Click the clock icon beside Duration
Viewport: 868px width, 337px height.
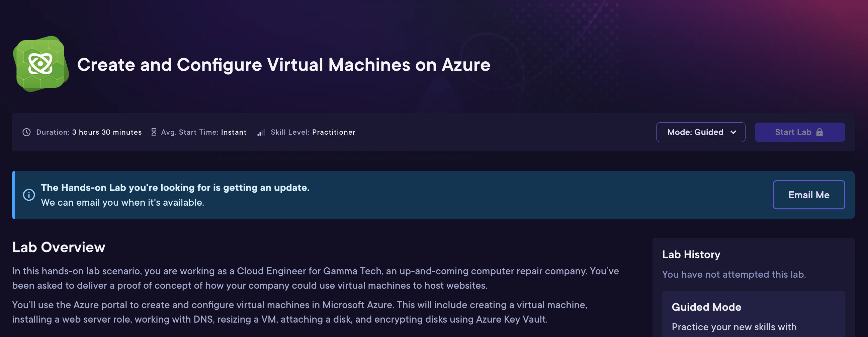(x=27, y=132)
